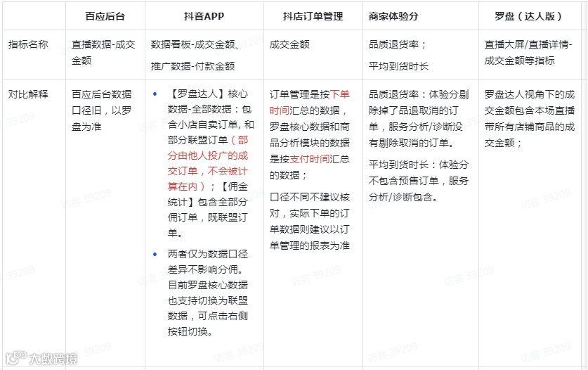
Task: Click the 品质退货率：体验分剔除 paragraph
Action: (x=419, y=118)
